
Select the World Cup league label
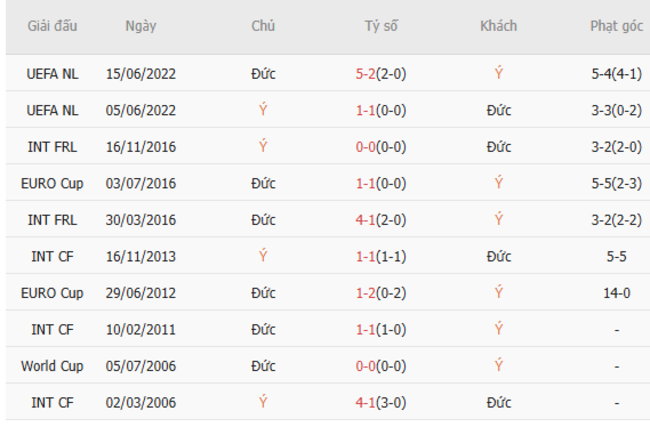coord(52,366)
